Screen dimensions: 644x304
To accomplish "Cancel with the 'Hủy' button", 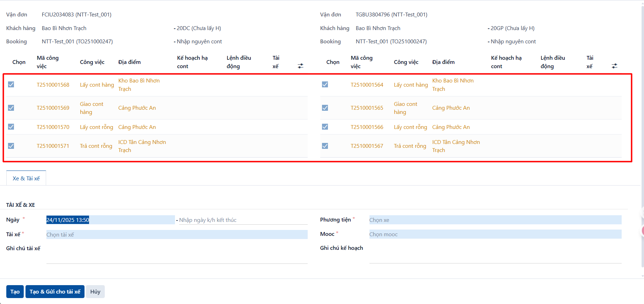I will pyautogui.click(x=95, y=292).
